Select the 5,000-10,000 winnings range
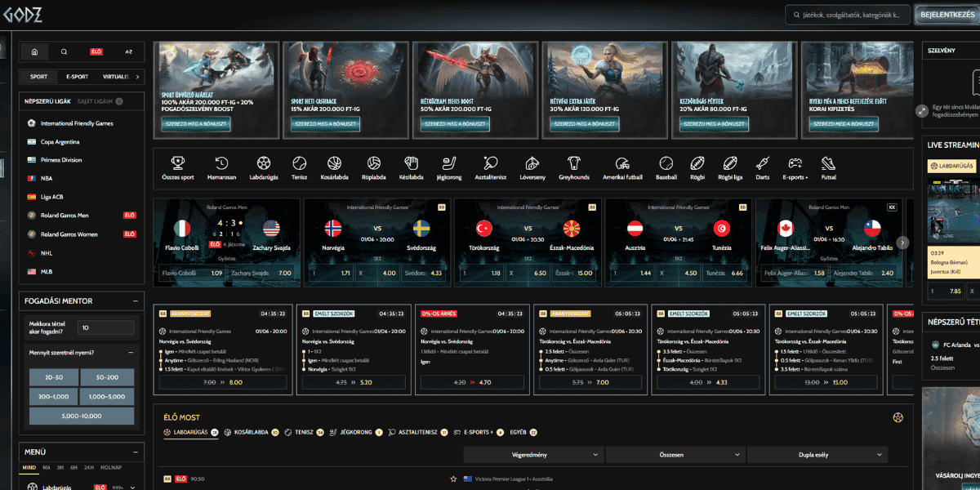This screenshot has width=980, height=490. point(82,416)
